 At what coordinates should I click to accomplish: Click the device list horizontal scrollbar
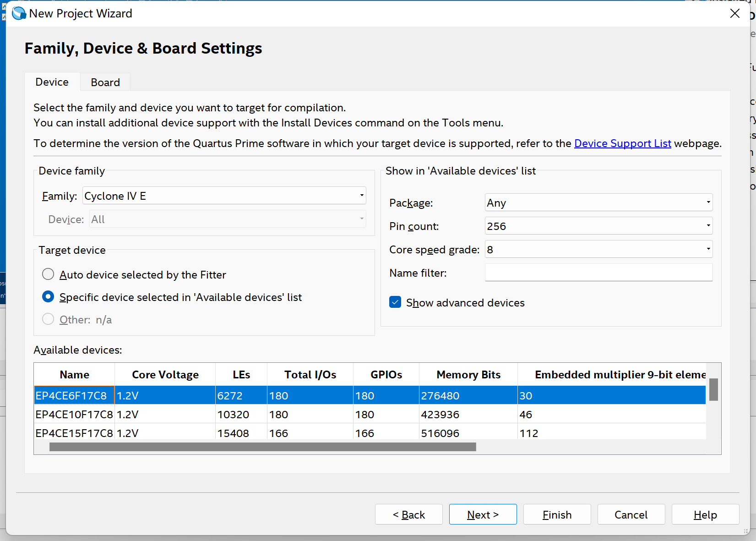coord(263,447)
